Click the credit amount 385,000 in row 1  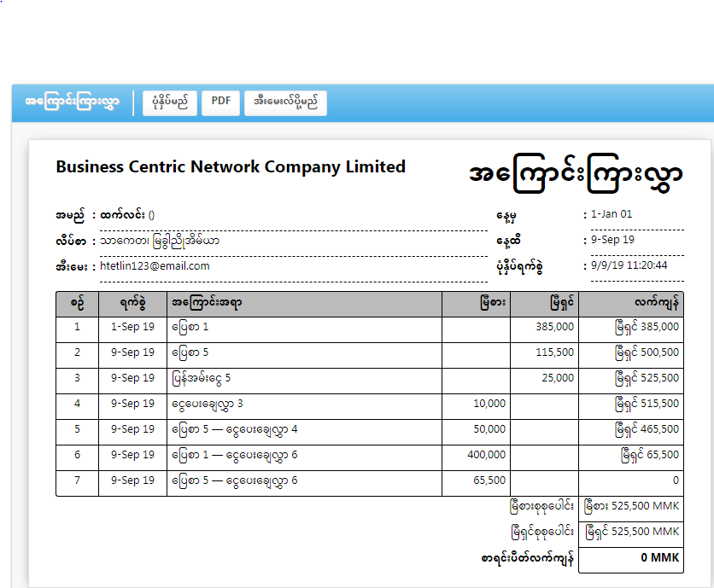coord(554,327)
